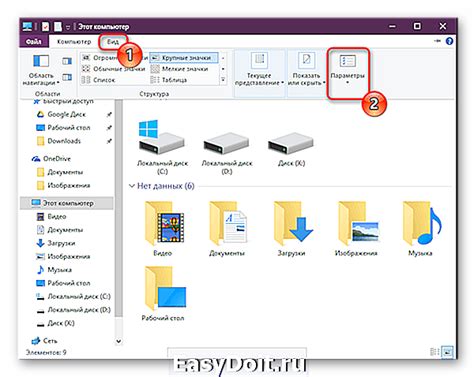Open the Компьютер ribbon tab
This screenshot has height=377, width=474.
click(x=74, y=42)
